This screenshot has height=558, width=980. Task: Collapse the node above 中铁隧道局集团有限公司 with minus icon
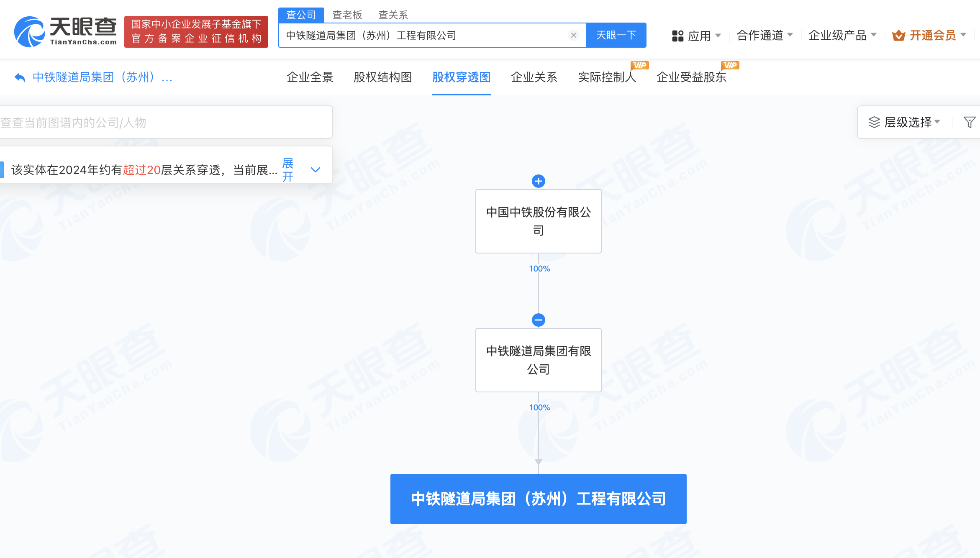coord(538,320)
